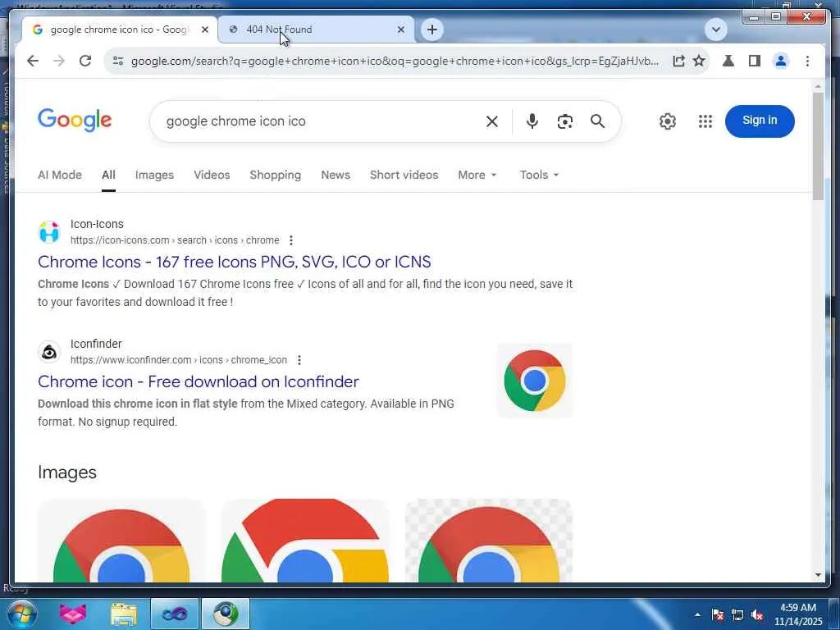
Task: Open the Chrome profile avatar
Action: click(x=781, y=61)
